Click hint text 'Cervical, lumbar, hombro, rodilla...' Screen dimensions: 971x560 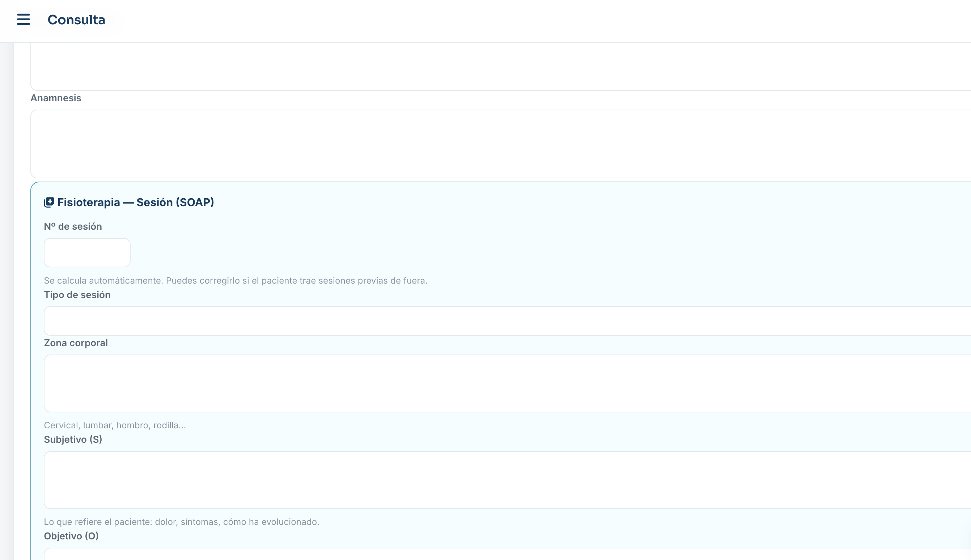click(x=115, y=425)
